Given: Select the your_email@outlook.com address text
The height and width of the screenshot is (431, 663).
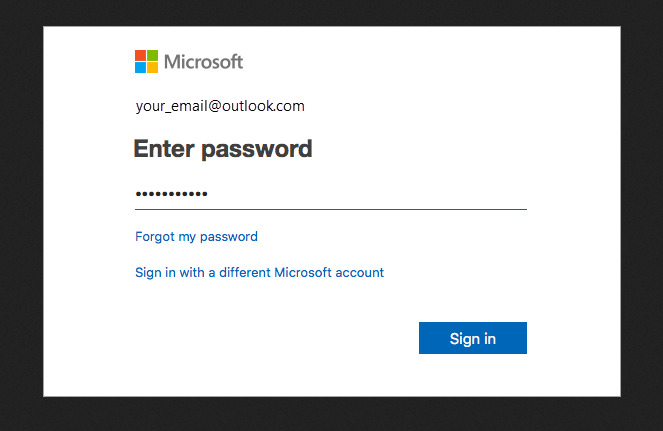Looking at the screenshot, I should pyautogui.click(x=220, y=106).
